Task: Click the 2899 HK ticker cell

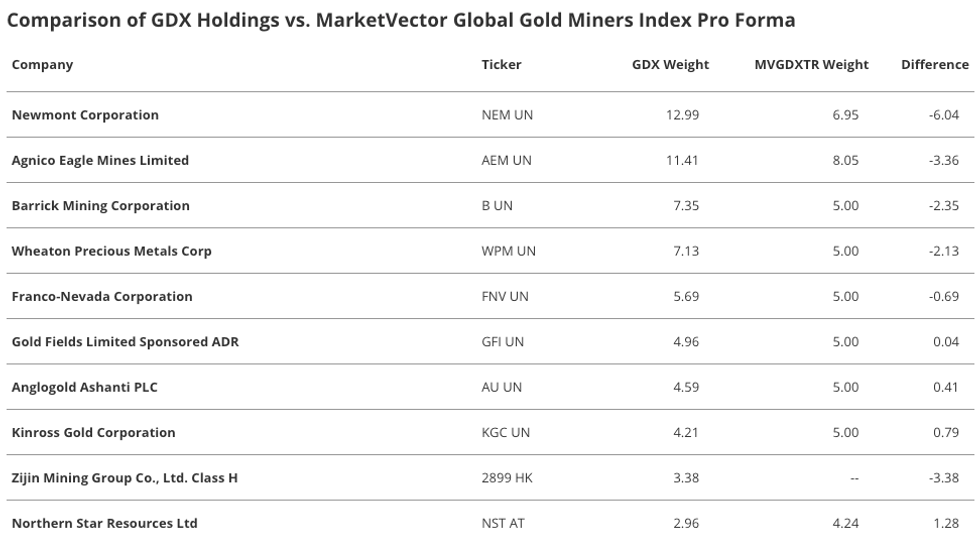Action: pyautogui.click(x=507, y=478)
